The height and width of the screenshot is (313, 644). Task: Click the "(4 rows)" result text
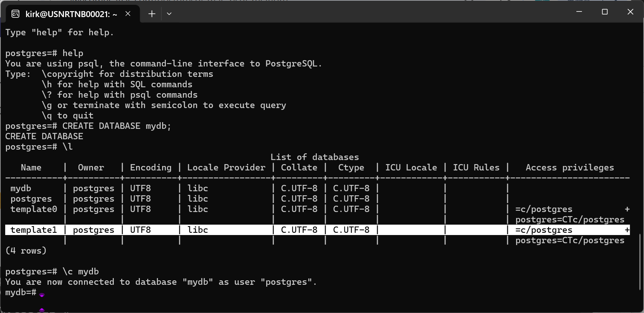26,251
